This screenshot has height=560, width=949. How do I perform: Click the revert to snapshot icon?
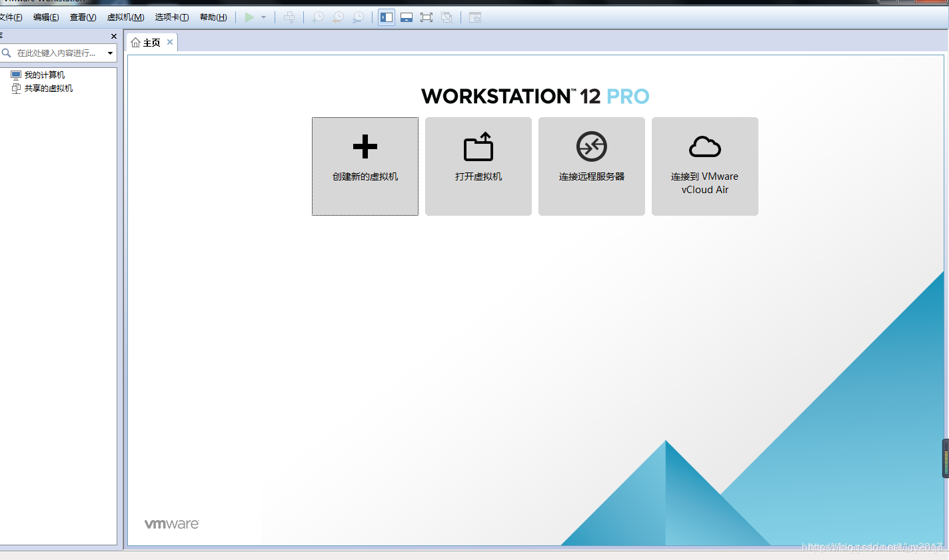tap(339, 17)
